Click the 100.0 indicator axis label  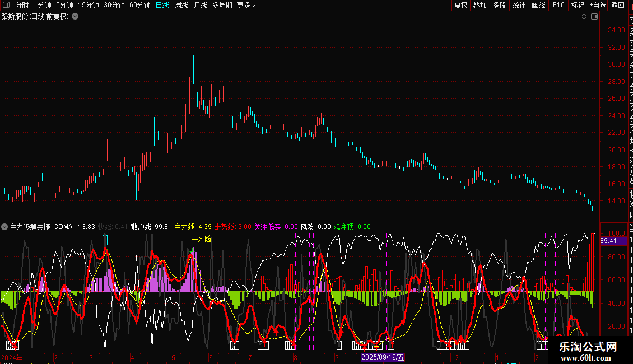click(x=616, y=234)
